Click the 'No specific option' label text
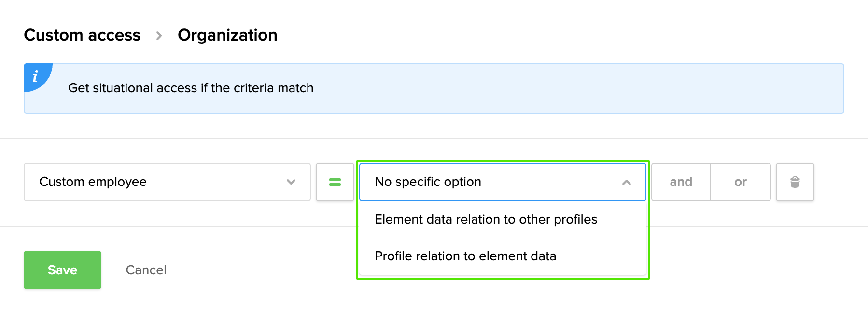The height and width of the screenshot is (313, 868). (428, 182)
